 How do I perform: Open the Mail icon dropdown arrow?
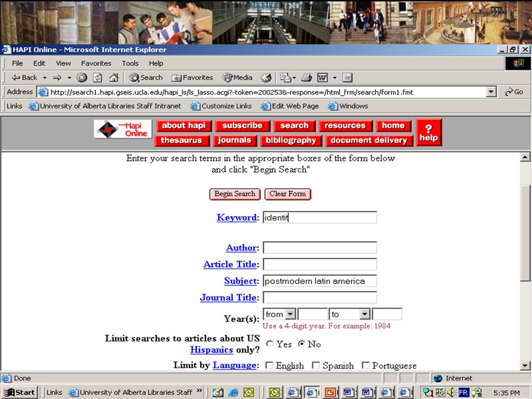point(294,78)
